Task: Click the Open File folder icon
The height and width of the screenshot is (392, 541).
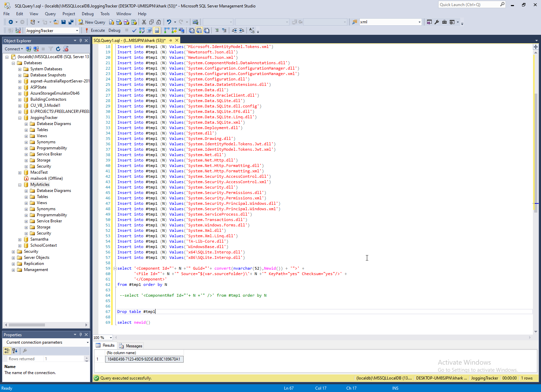Action: (x=56, y=22)
